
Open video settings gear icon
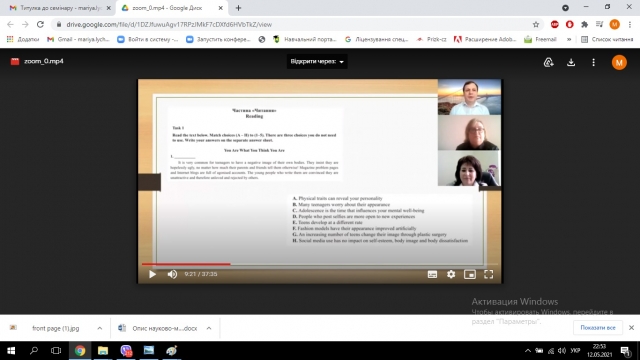click(451, 274)
